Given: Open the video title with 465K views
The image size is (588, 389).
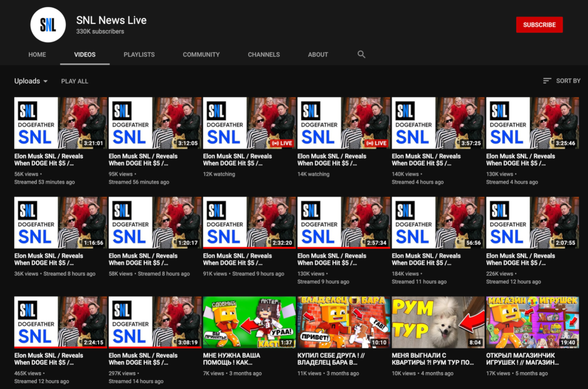Looking at the screenshot, I should tap(49, 359).
